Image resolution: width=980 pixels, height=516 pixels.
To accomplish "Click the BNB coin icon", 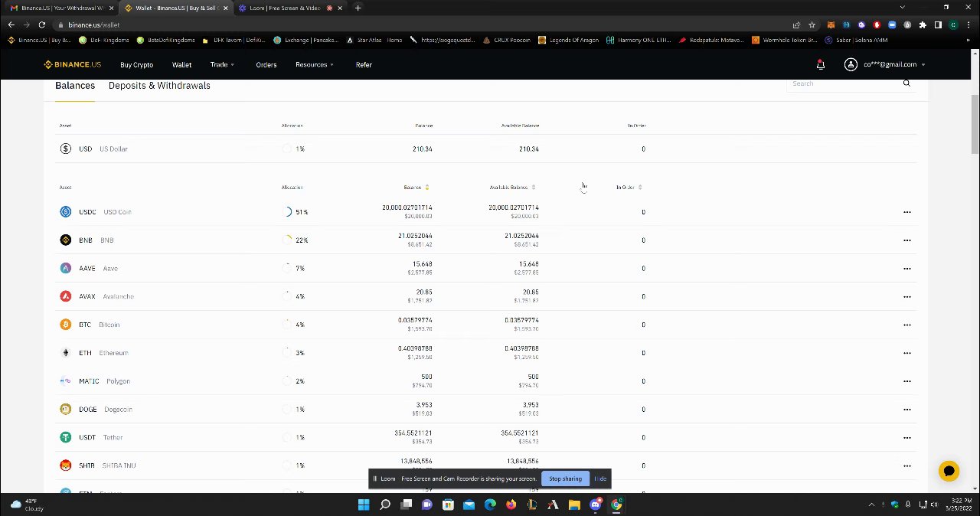I will click(66, 240).
